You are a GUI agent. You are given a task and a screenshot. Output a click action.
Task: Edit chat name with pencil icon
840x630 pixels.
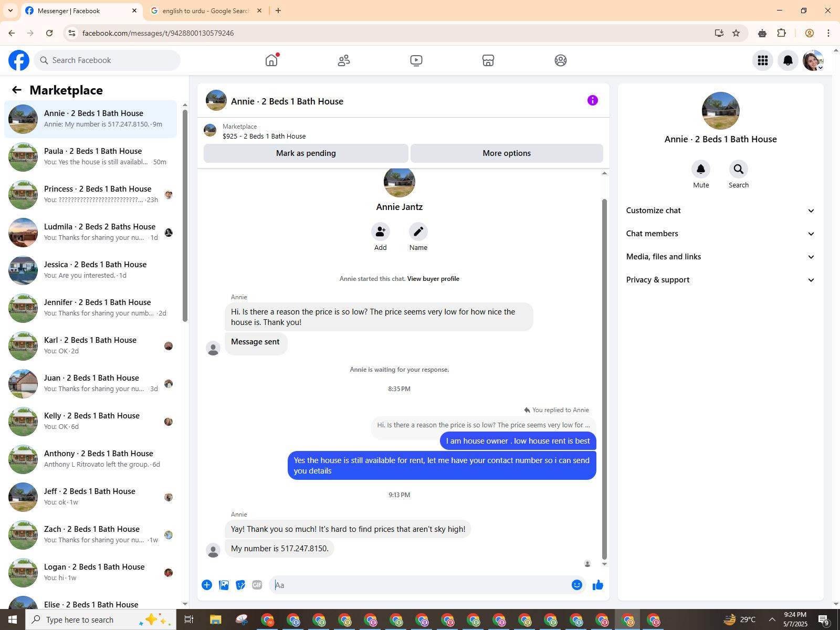click(418, 232)
